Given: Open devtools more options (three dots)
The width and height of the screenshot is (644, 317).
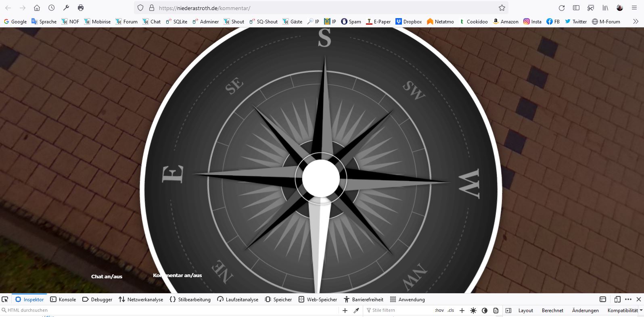Looking at the screenshot, I should click(628, 299).
